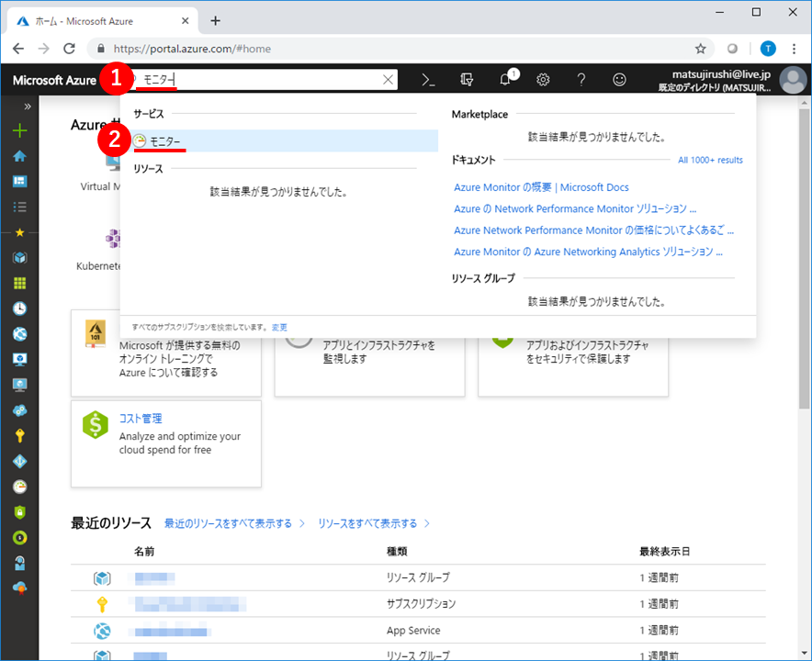Open the コスト管理 card link
Screen dimensions: 812x661
tap(141, 419)
